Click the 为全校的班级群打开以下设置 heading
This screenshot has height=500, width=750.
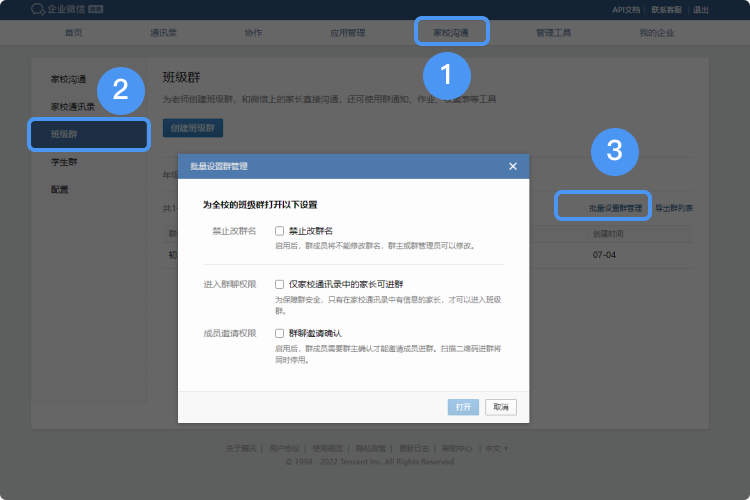(260, 205)
